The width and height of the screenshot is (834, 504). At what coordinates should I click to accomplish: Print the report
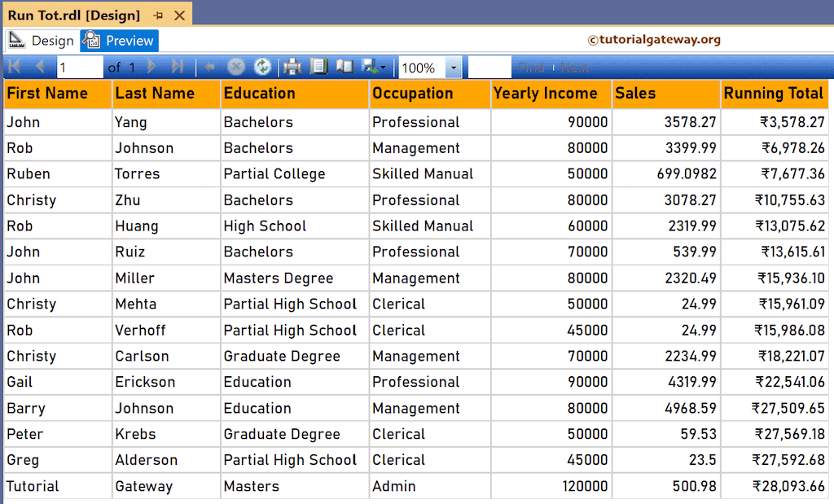291,67
